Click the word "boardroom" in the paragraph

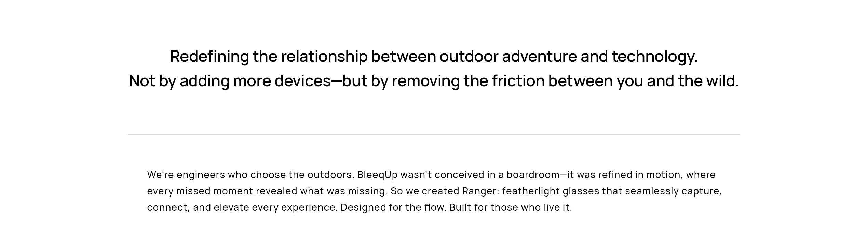coord(533,175)
